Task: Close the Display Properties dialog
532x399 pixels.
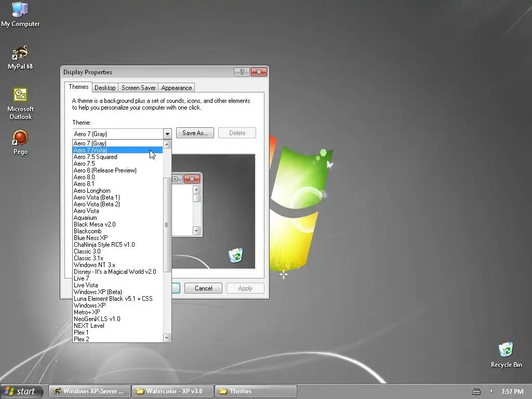Action: click(259, 72)
